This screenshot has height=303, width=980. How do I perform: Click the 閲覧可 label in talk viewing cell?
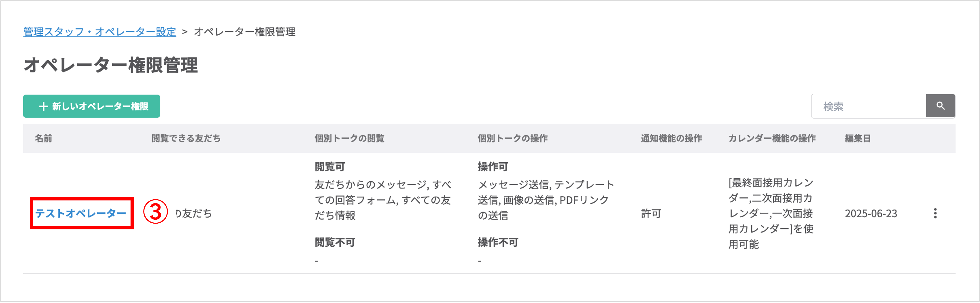330,167
